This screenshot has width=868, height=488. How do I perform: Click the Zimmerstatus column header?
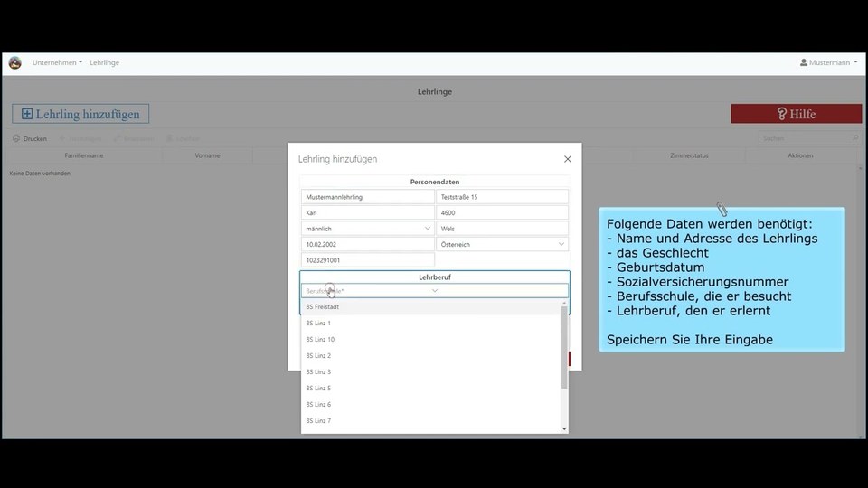(x=689, y=155)
